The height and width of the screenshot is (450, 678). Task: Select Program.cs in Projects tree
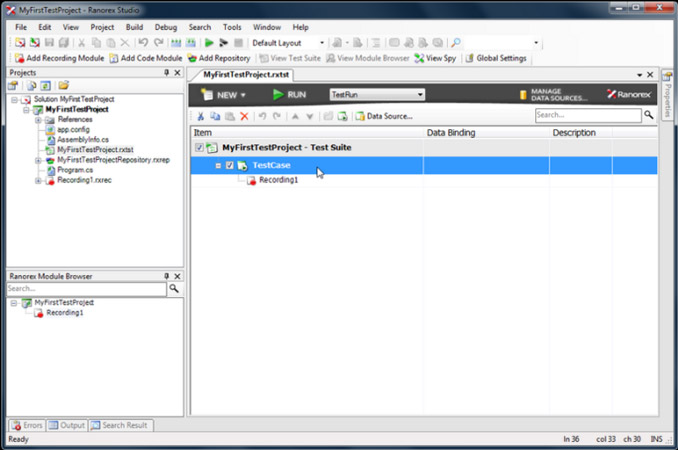[75, 170]
